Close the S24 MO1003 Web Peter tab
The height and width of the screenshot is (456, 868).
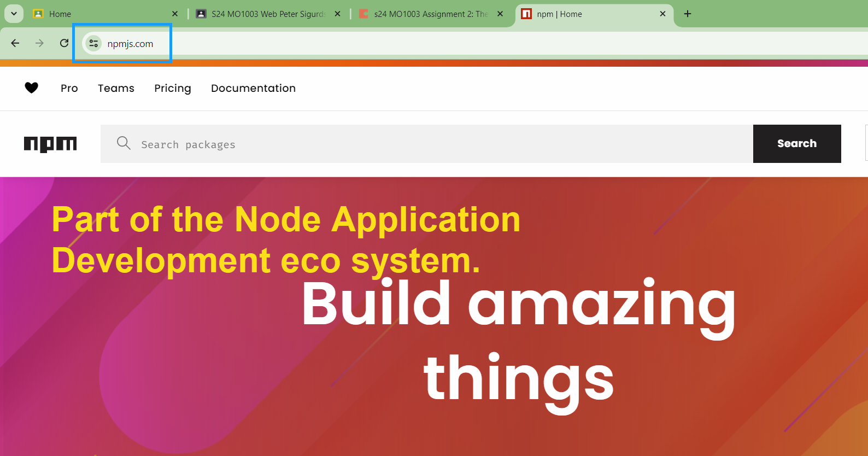click(x=337, y=14)
